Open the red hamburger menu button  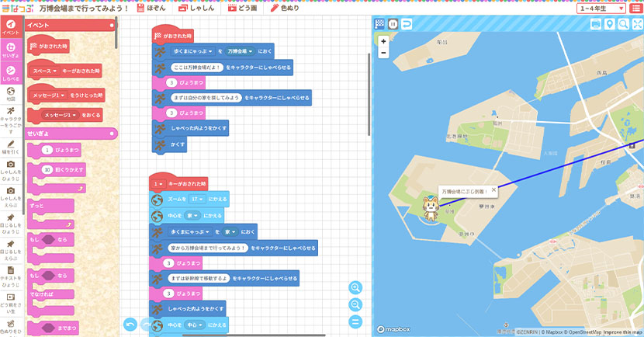(635, 8)
